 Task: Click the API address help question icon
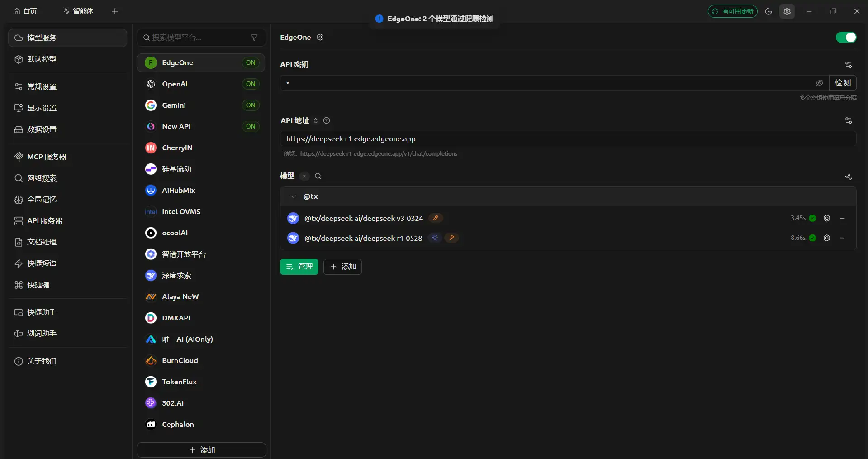tap(327, 120)
